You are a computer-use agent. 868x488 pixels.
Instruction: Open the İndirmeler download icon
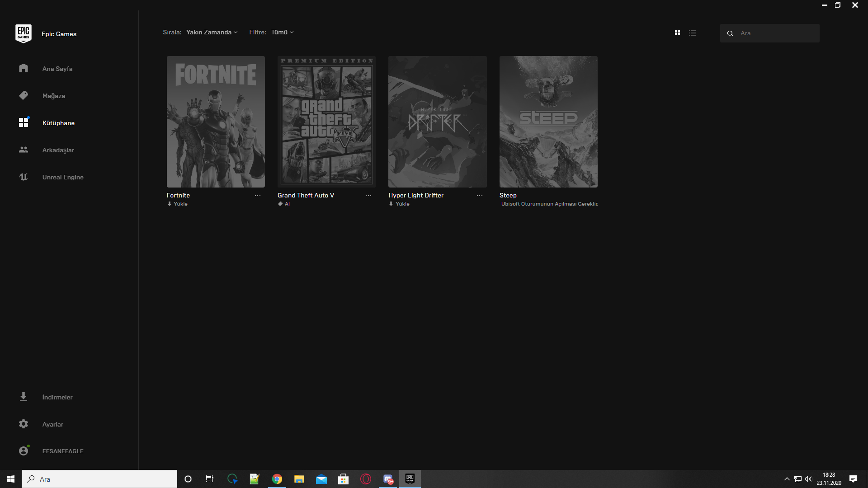click(x=24, y=397)
